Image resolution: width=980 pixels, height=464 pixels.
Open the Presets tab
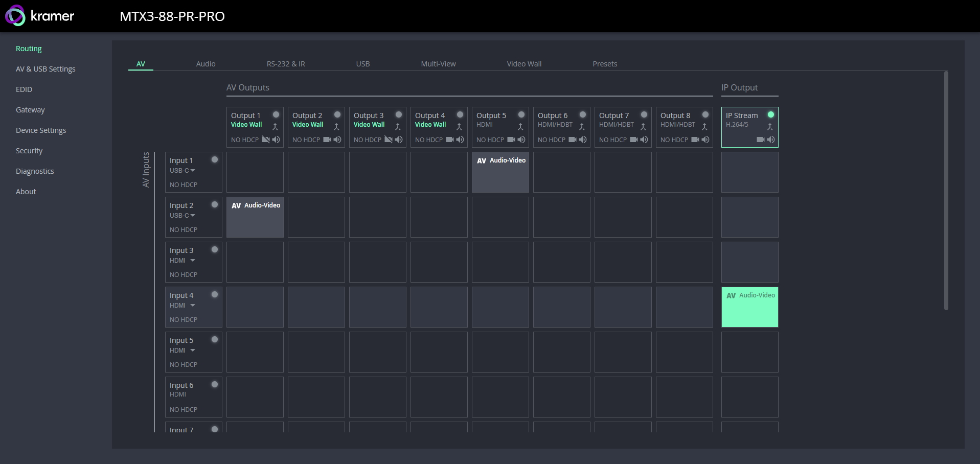(x=605, y=64)
